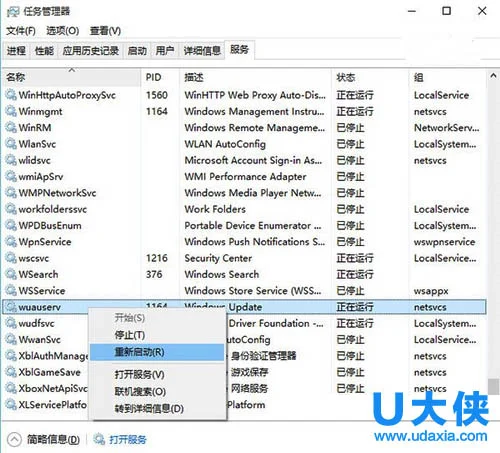Click PID 376 cell
This screenshot has height=453, width=500.
pyautogui.click(x=154, y=275)
